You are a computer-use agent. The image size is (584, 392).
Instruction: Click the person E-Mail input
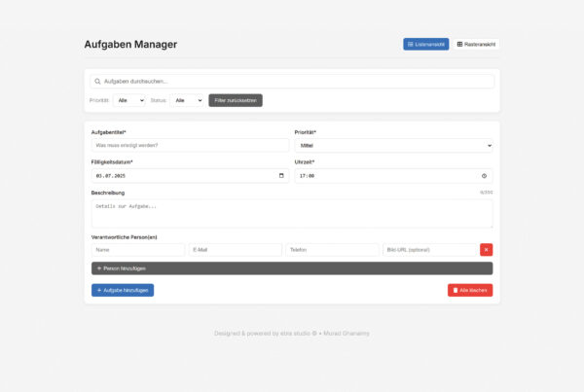pos(235,250)
